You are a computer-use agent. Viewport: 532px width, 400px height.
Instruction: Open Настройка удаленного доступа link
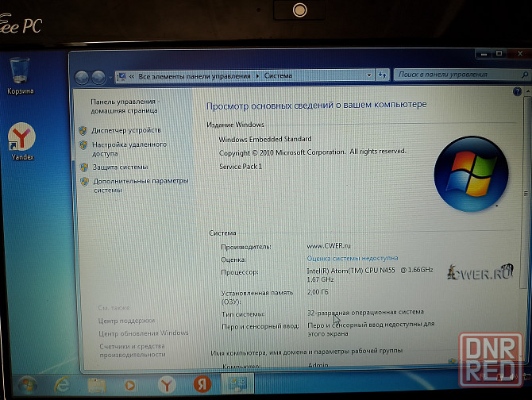tap(129, 149)
